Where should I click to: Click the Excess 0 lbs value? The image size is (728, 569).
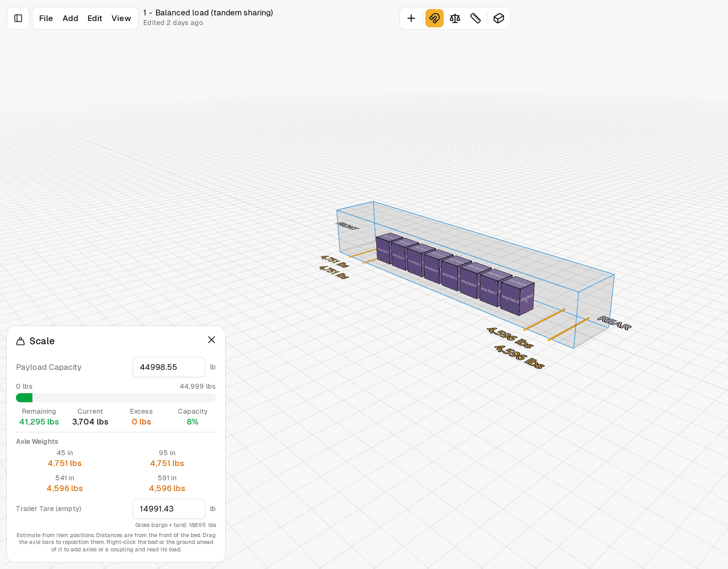click(142, 422)
